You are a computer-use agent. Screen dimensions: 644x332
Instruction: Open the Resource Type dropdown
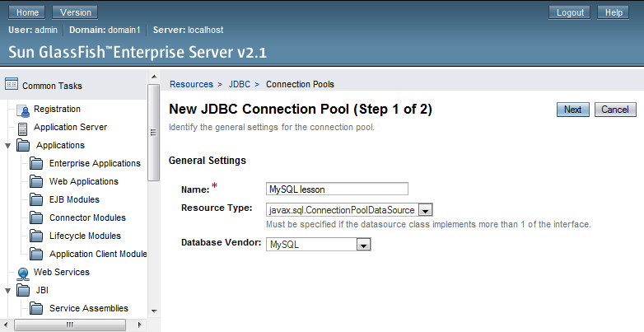425,210
